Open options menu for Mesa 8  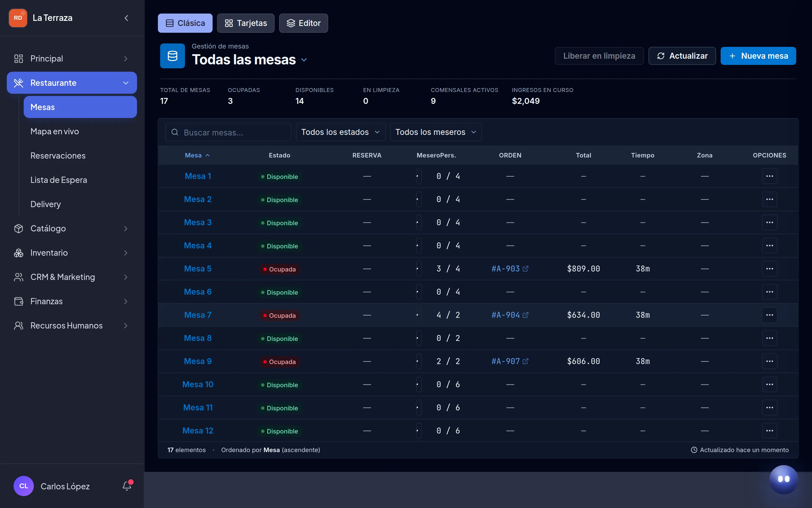coord(769,338)
